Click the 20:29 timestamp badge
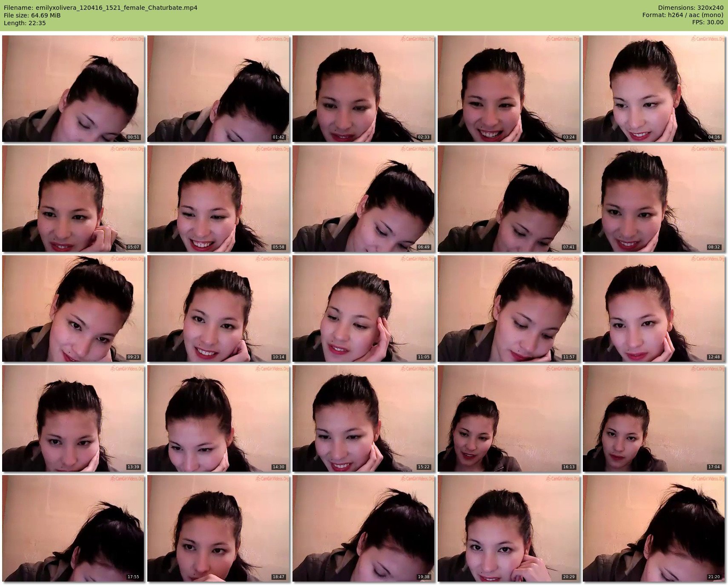Screen dimensions: 728x585 (568, 577)
